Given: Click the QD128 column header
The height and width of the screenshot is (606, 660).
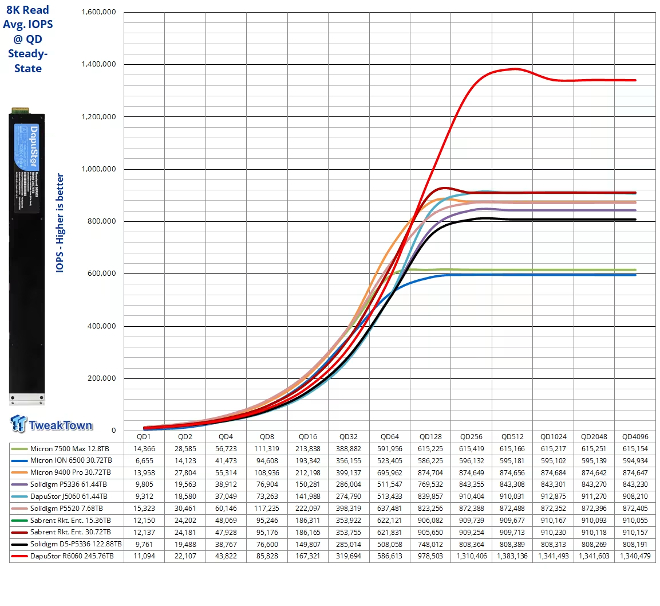Looking at the screenshot, I should 431,437.
